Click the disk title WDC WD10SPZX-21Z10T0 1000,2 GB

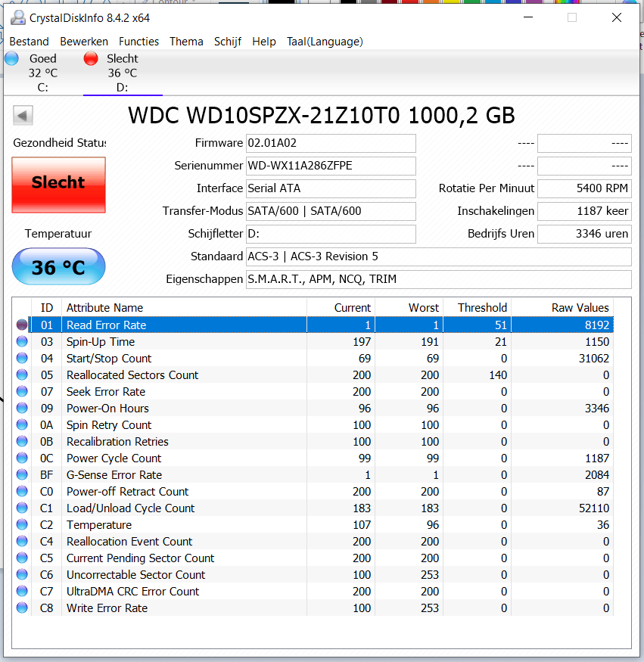(x=322, y=115)
